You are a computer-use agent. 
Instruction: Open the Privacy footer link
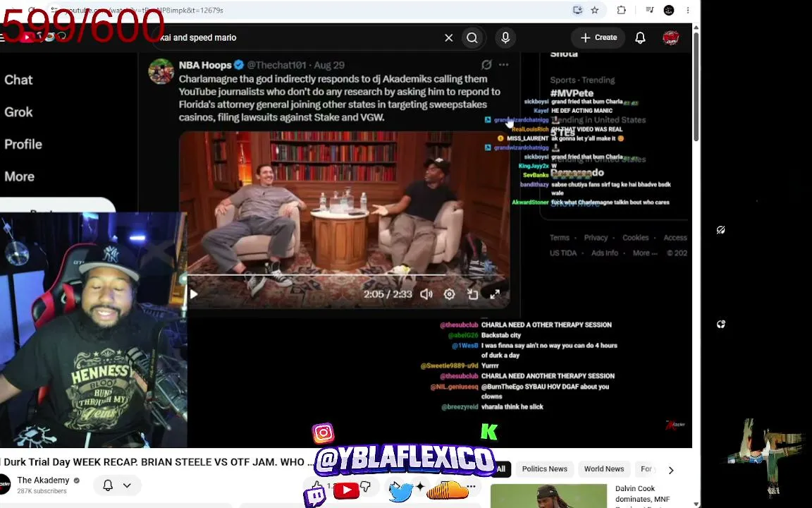click(x=596, y=237)
